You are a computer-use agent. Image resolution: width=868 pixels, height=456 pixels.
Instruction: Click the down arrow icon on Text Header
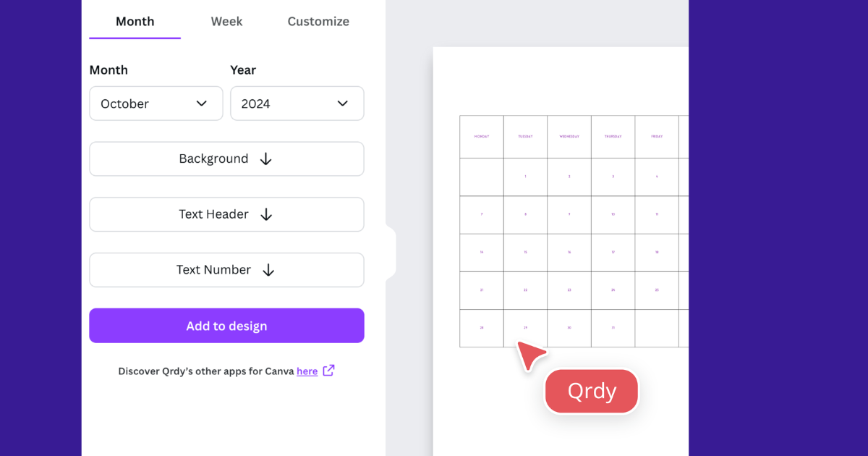pos(266,214)
